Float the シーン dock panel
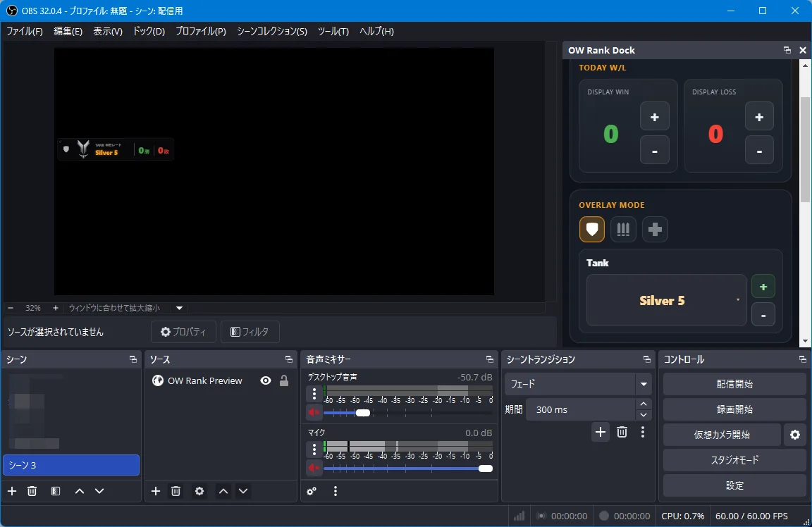812x527 pixels. [x=133, y=359]
